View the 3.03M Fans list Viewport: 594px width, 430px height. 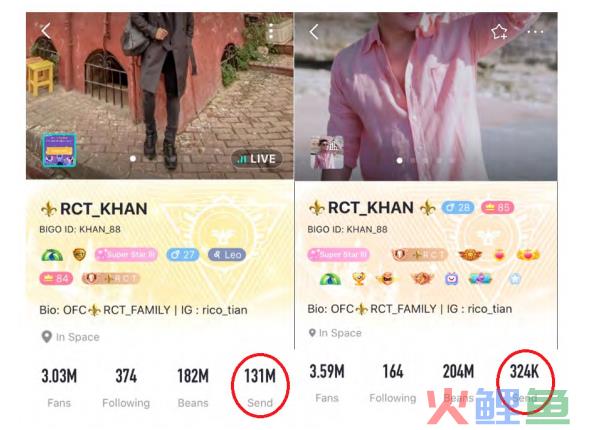click(x=59, y=387)
